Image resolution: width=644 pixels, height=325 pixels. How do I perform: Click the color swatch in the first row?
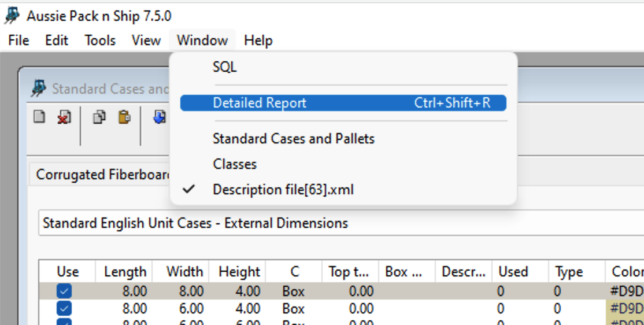point(625,291)
